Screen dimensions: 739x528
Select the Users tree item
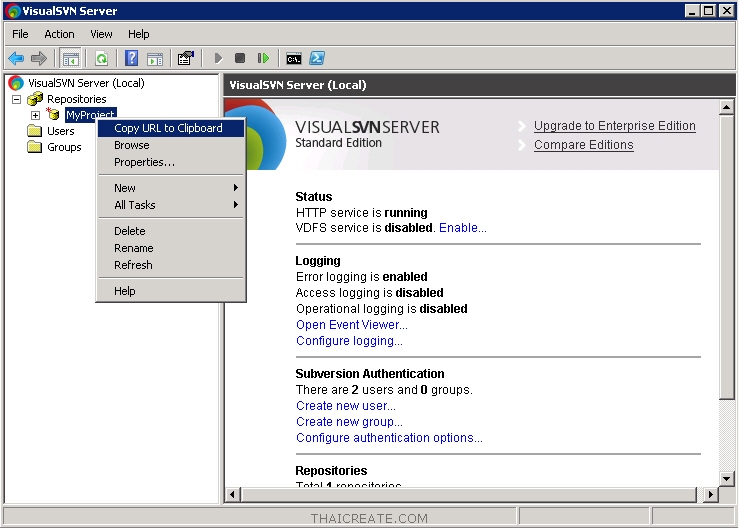point(61,131)
